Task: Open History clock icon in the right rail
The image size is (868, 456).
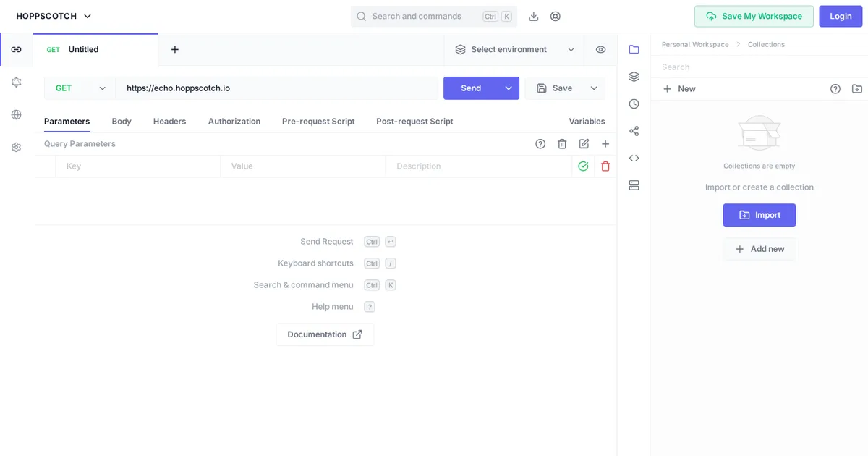Action: coord(634,104)
